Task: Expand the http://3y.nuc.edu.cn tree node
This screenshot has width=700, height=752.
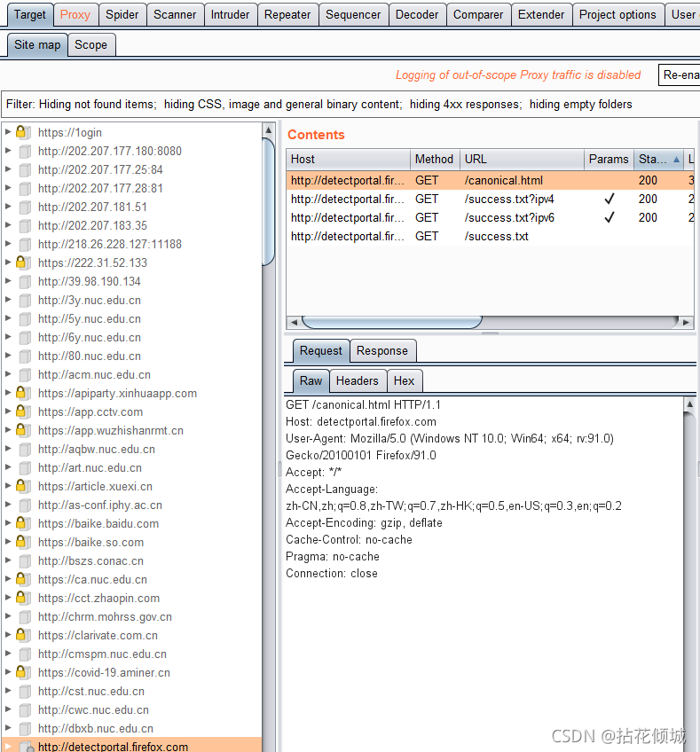Action: point(8,299)
